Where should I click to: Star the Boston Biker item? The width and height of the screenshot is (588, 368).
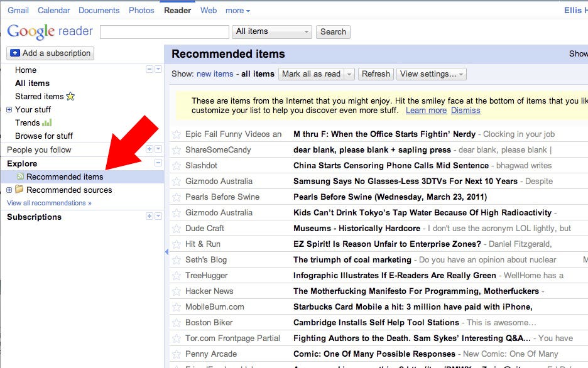coord(177,323)
